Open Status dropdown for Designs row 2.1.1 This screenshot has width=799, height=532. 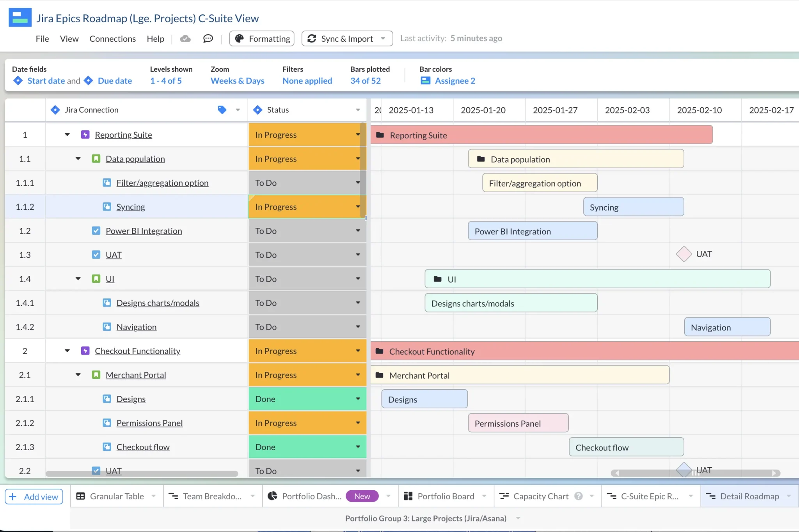click(358, 399)
